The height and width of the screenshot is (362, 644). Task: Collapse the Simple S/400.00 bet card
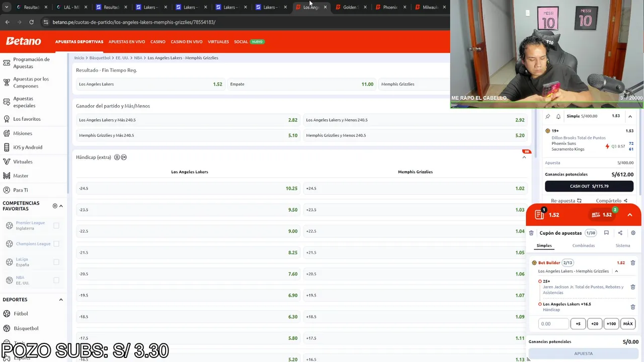(630, 116)
